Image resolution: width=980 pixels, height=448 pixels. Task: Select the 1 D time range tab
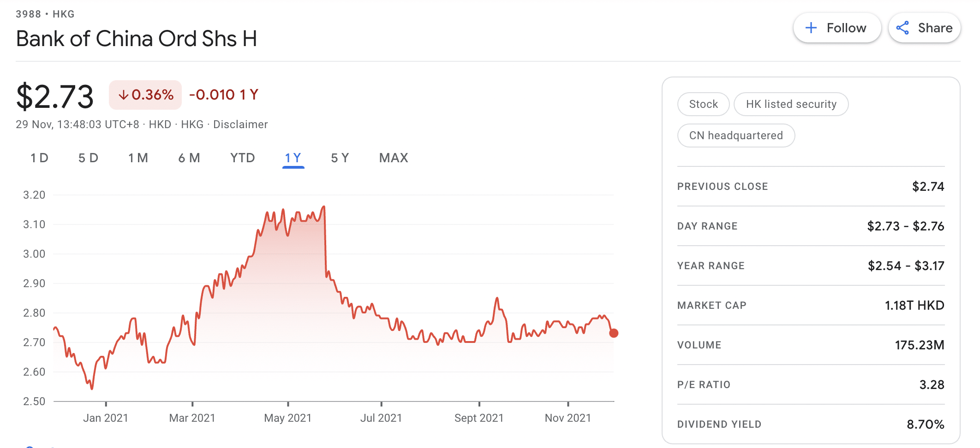(x=39, y=158)
